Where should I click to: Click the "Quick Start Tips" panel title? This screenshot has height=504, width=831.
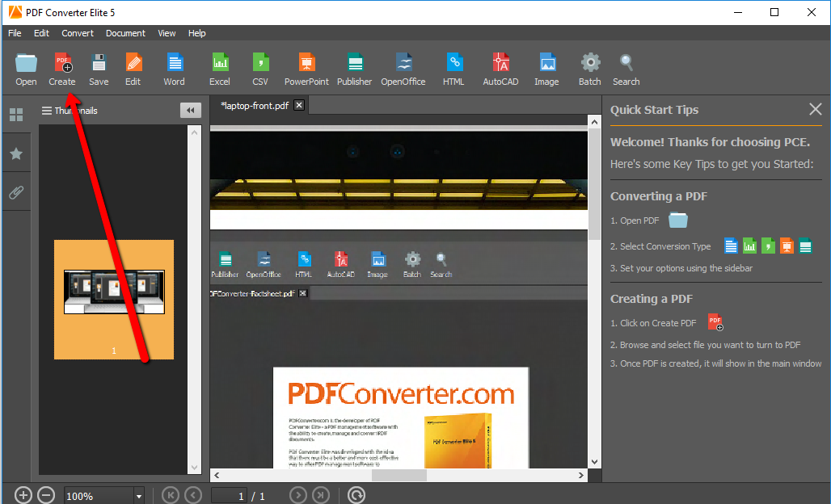655,110
